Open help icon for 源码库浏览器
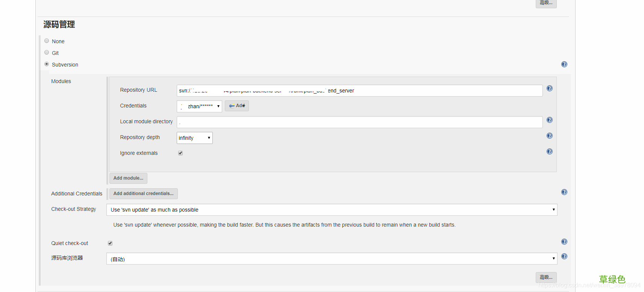 click(x=564, y=256)
